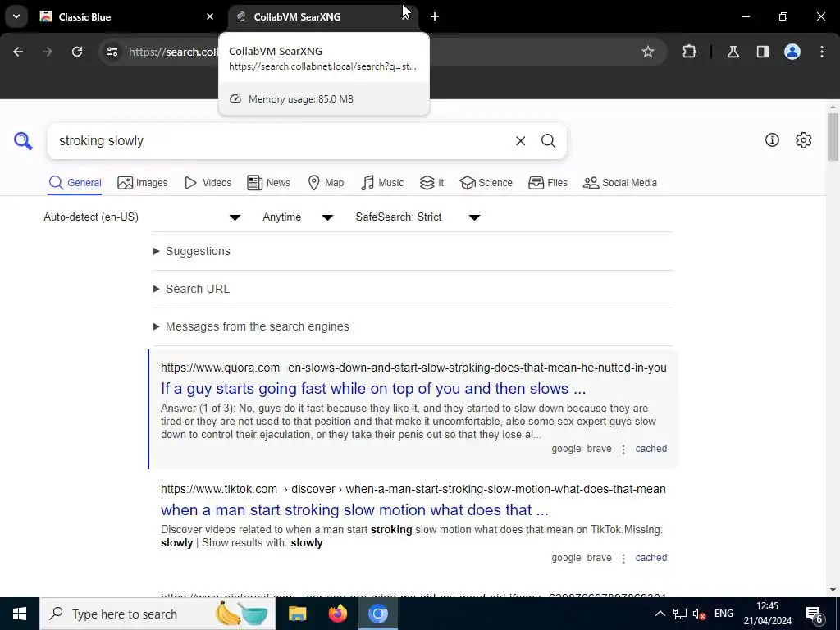The image size is (840, 630).
Task: Click the muted volume tray icon
Action: [699, 614]
